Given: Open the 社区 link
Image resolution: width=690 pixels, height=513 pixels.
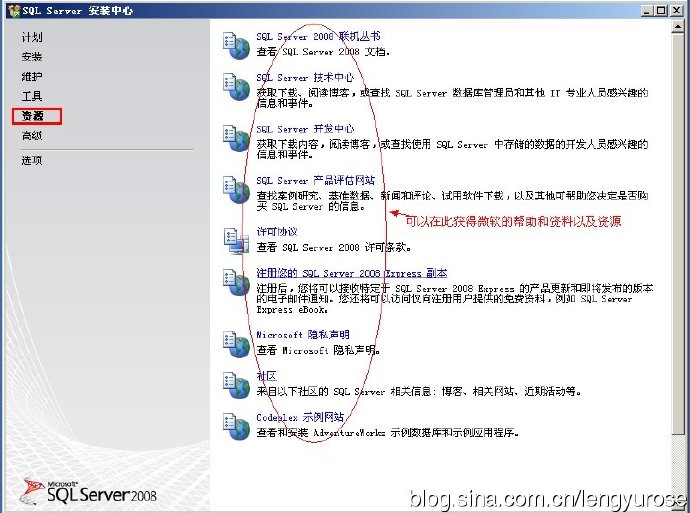Looking at the screenshot, I should [x=266, y=376].
